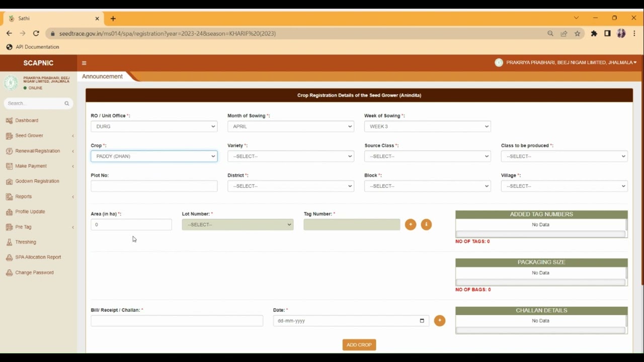
Task: Reload the page with refresh icon
Action: click(36, 33)
